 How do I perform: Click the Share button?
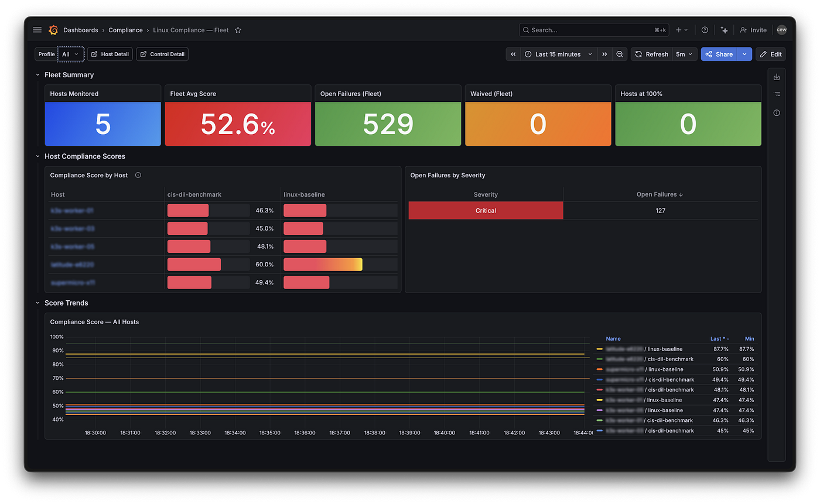coord(719,54)
